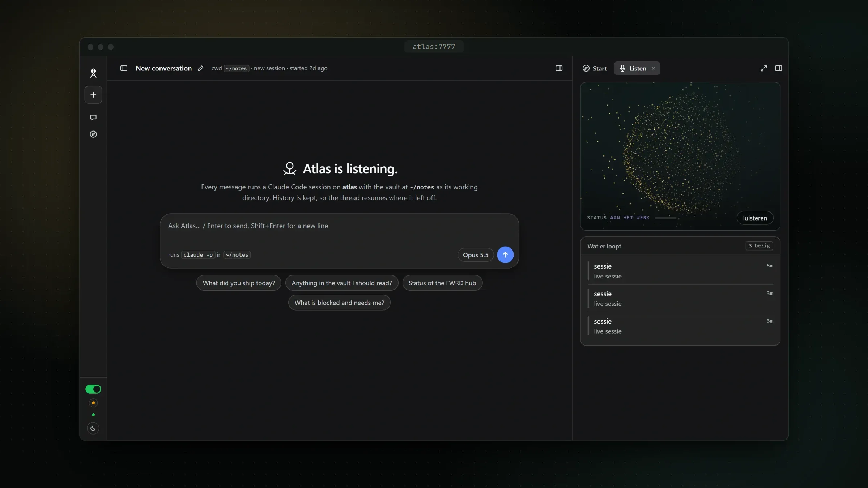The width and height of the screenshot is (868, 488).
Task: Open the sessie item from 5m ago
Action: [x=680, y=271]
